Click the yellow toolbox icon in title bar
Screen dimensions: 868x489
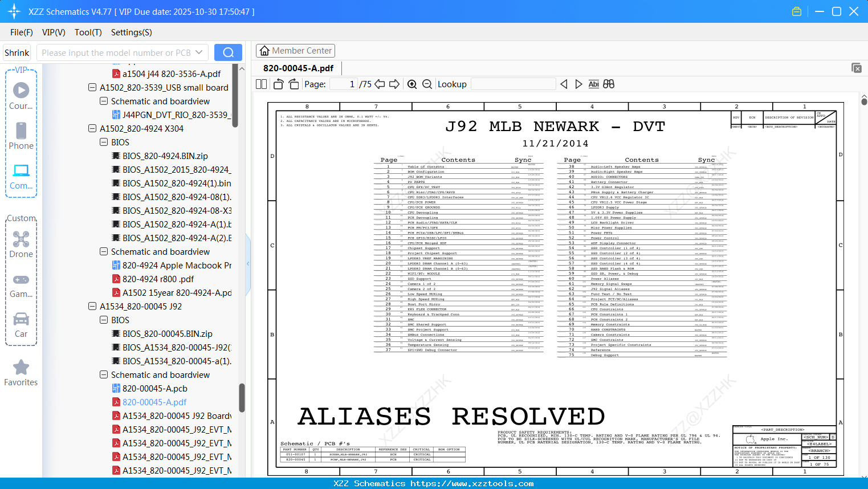tap(797, 11)
